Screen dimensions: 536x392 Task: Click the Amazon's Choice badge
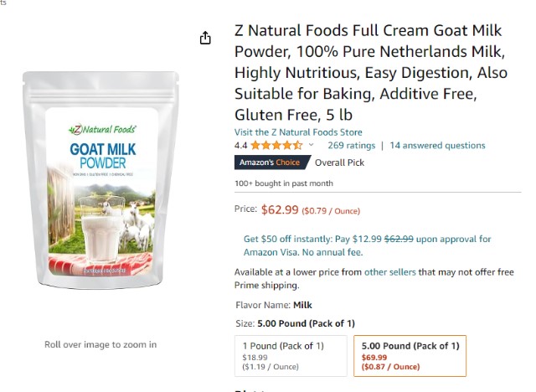coord(270,162)
